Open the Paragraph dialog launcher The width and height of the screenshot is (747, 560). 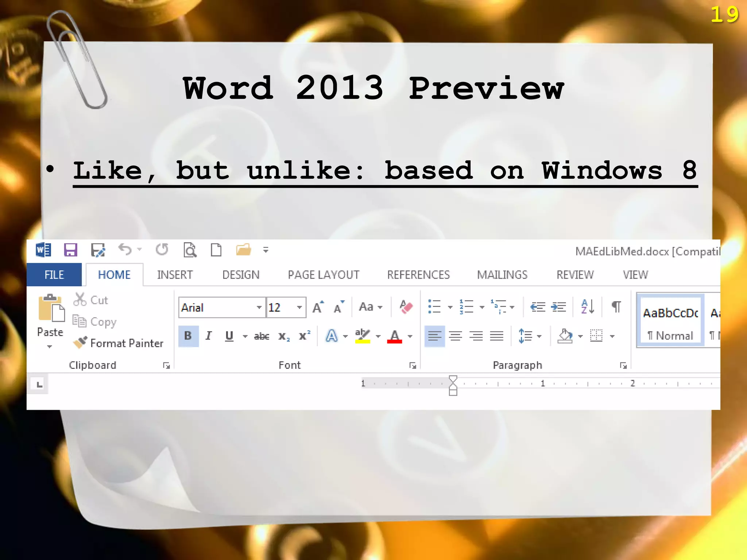[623, 365]
